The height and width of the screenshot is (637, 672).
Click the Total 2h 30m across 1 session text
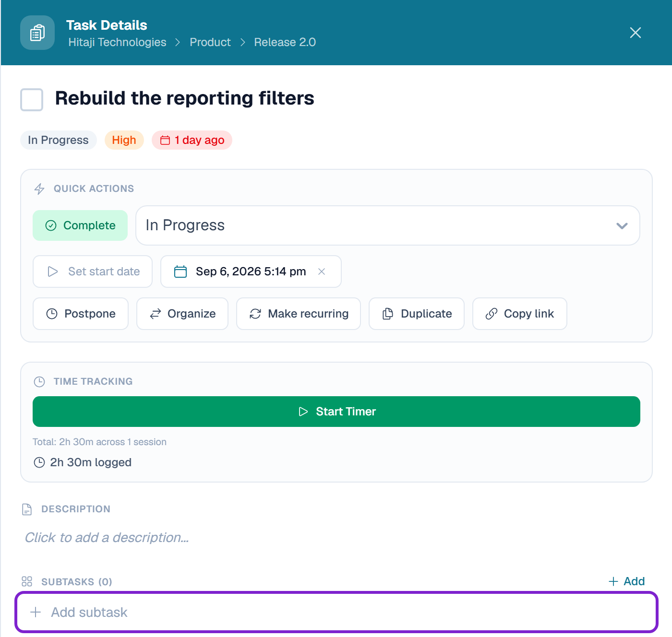pyautogui.click(x=99, y=442)
